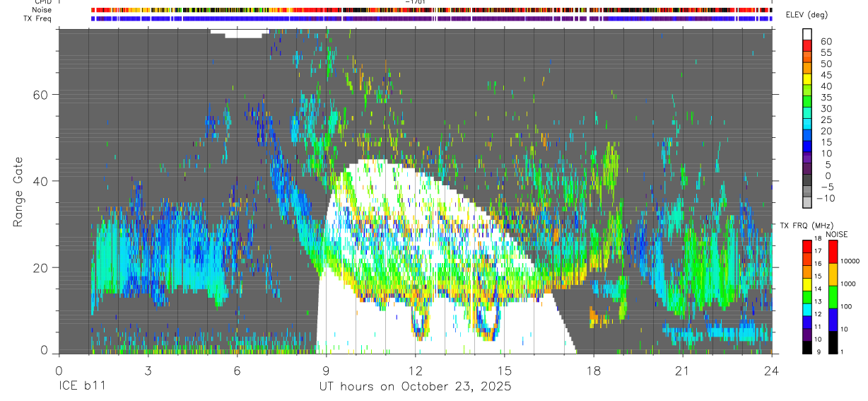Pick the light gray bottom ELEV swatch
The image size is (868, 401).
(807, 203)
